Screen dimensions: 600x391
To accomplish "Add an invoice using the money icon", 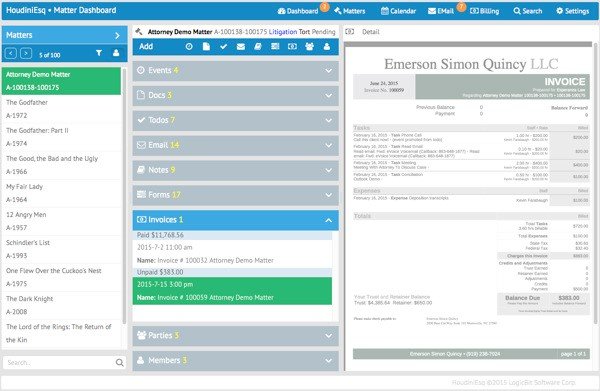I will [292, 47].
